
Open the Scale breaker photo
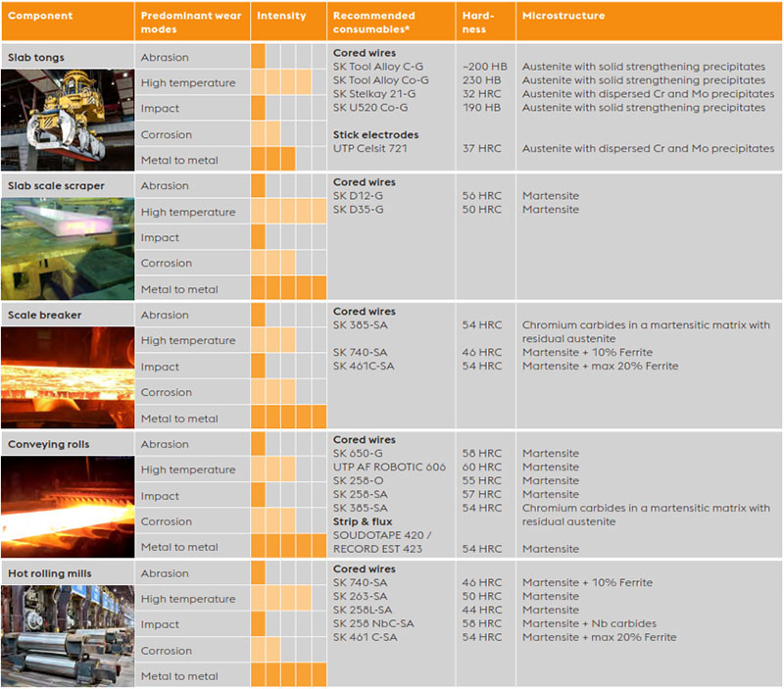[x=68, y=377]
